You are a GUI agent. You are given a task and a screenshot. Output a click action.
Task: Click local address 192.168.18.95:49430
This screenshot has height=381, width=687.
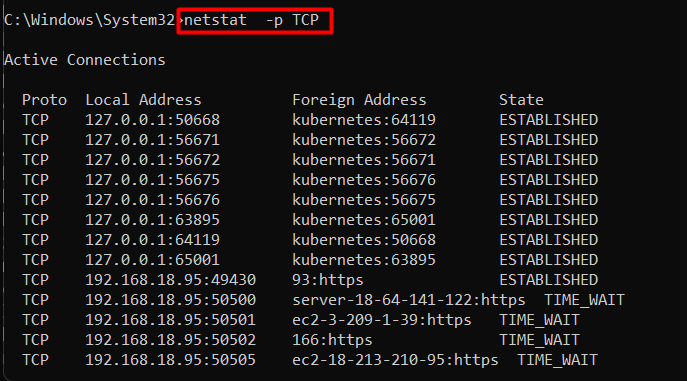pos(170,280)
